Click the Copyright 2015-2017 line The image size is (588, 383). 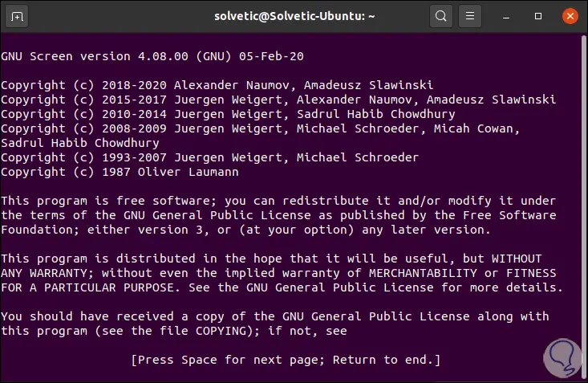point(278,100)
